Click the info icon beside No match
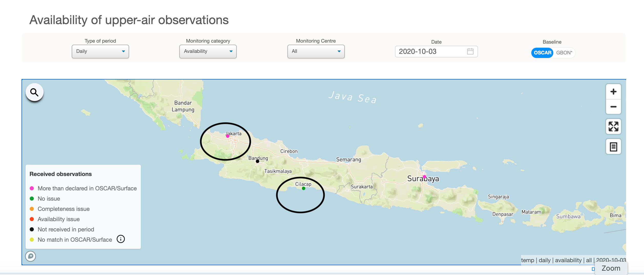 pyautogui.click(x=121, y=239)
